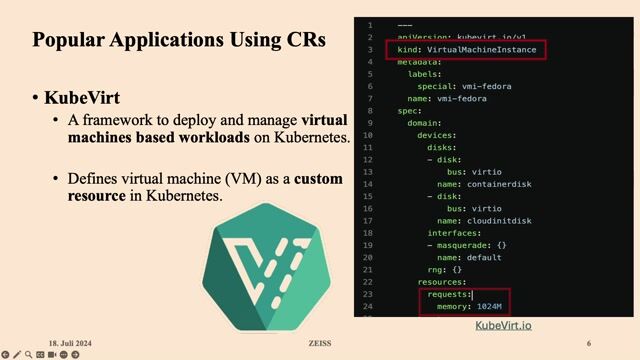Click 'name: cloudinitdisk' in the code
The height and width of the screenshot is (360, 640).
484,221
